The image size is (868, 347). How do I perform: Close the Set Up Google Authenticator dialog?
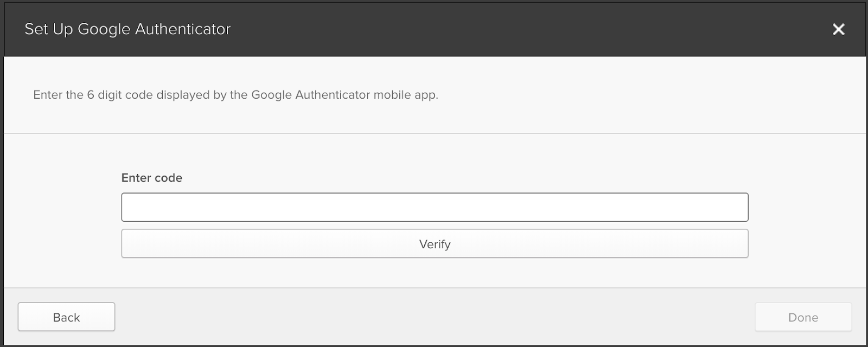(x=838, y=29)
